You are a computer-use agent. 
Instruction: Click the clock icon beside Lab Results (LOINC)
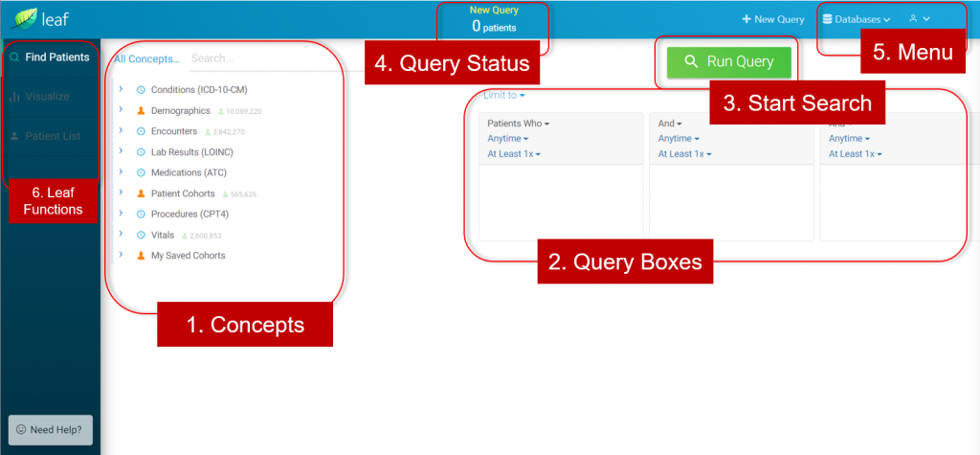141,152
